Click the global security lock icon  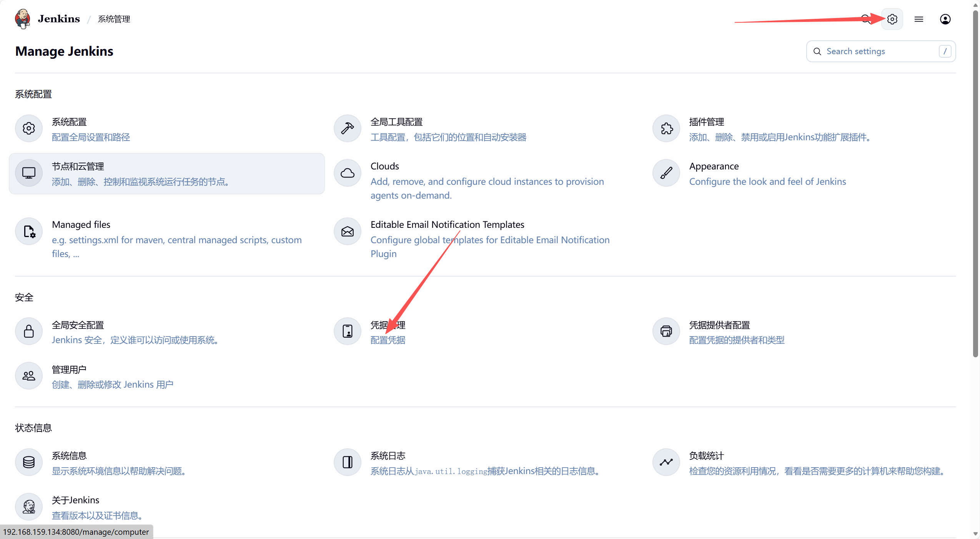[29, 331]
